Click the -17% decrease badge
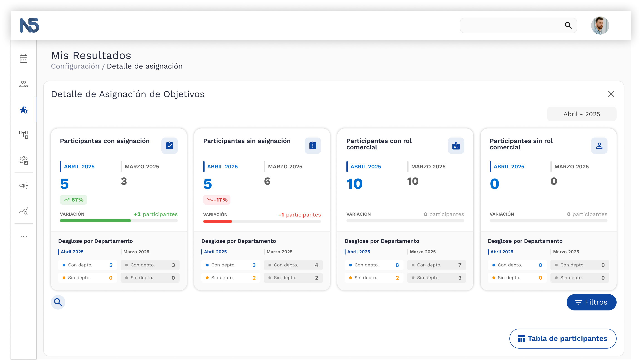 point(217,199)
